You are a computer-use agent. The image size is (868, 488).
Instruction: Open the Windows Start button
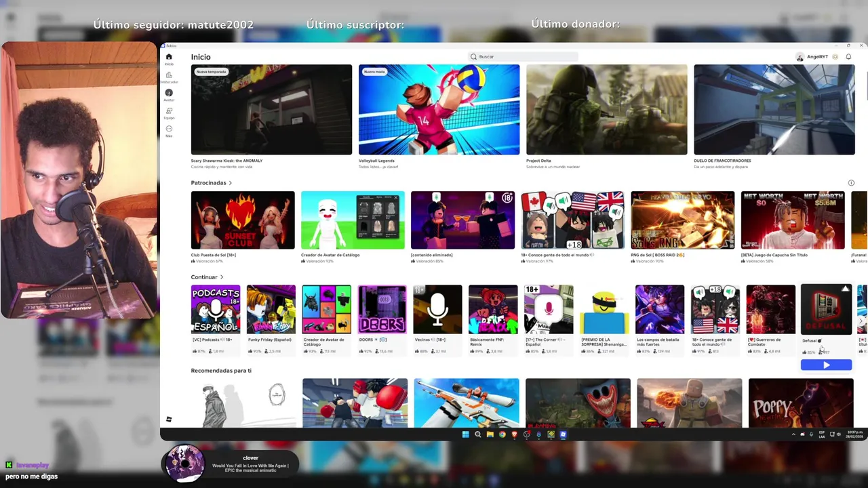(x=465, y=434)
